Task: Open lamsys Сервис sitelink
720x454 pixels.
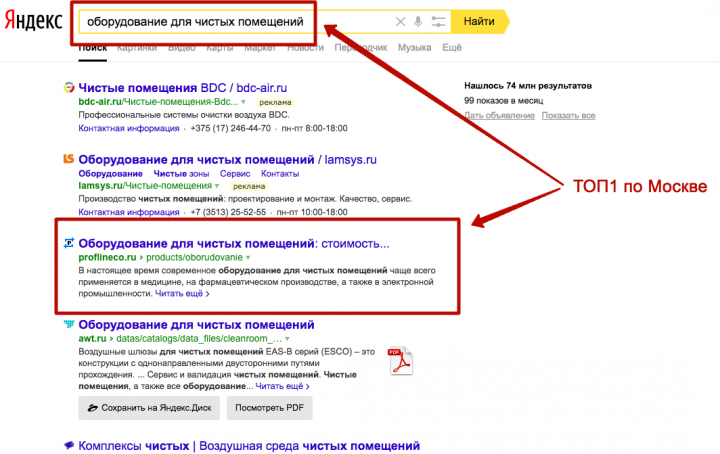Action: 235,174
